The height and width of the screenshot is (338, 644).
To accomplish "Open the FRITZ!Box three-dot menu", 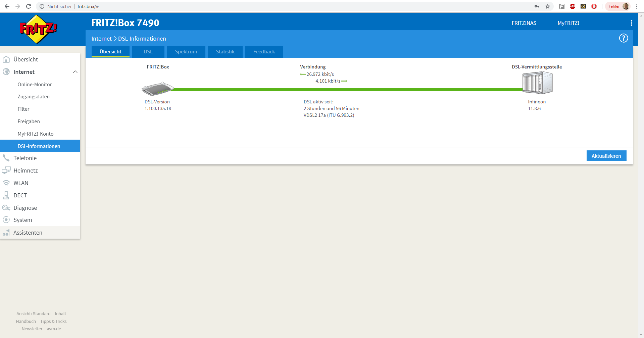I will (x=631, y=23).
